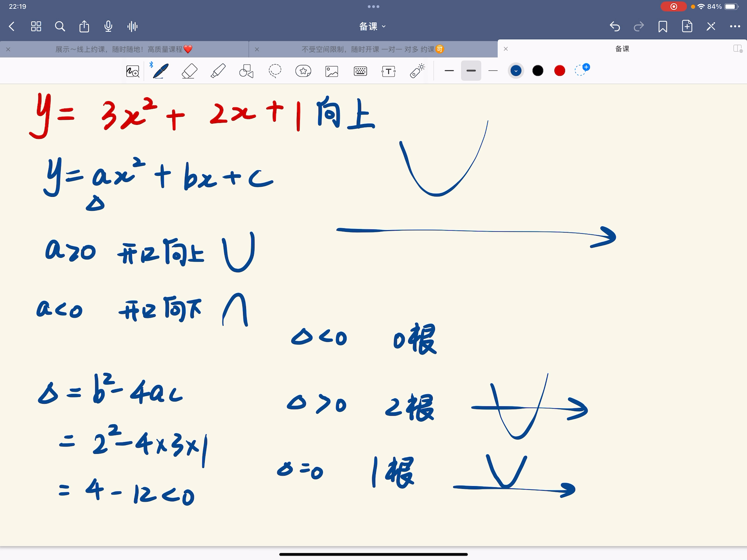Select the Eraser tool
The image size is (747, 560).
tap(189, 71)
